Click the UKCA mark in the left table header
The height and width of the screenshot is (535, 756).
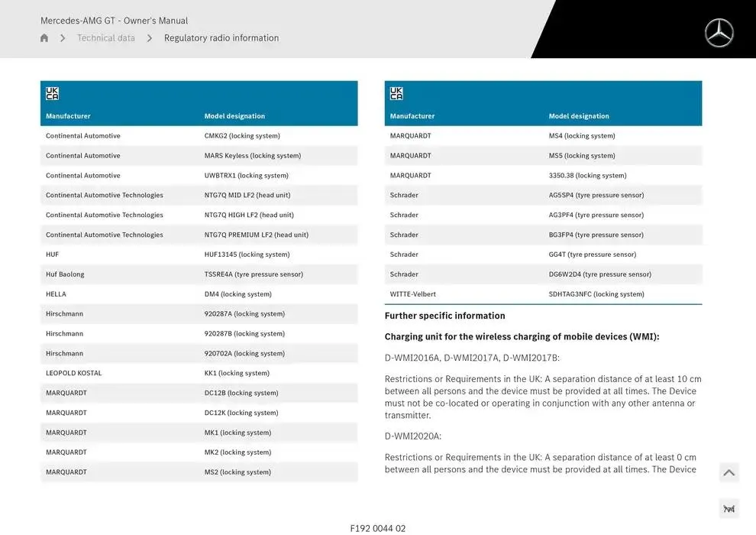[52, 94]
